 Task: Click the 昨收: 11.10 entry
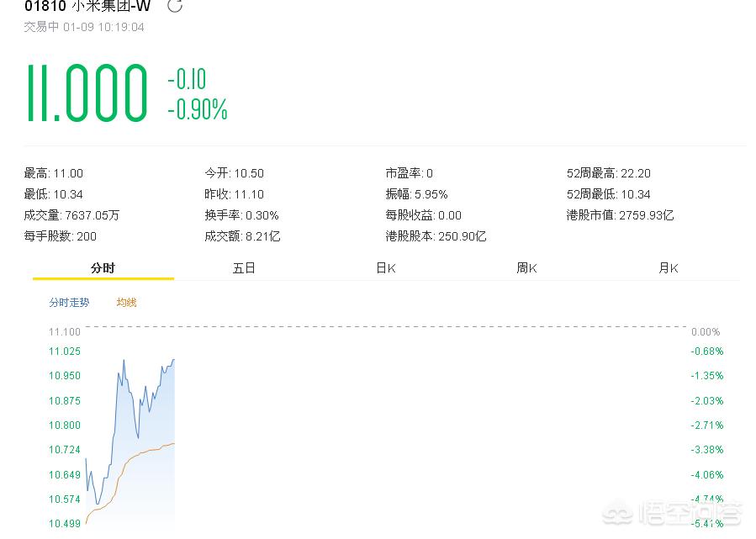(x=235, y=194)
